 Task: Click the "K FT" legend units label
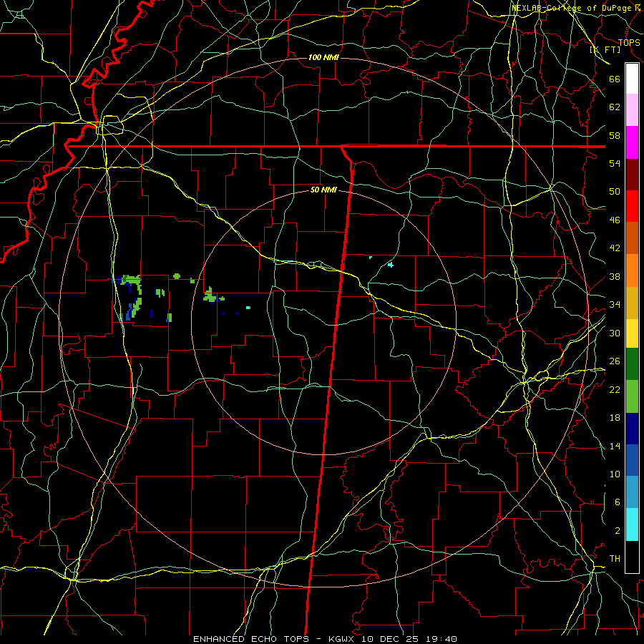[605, 50]
